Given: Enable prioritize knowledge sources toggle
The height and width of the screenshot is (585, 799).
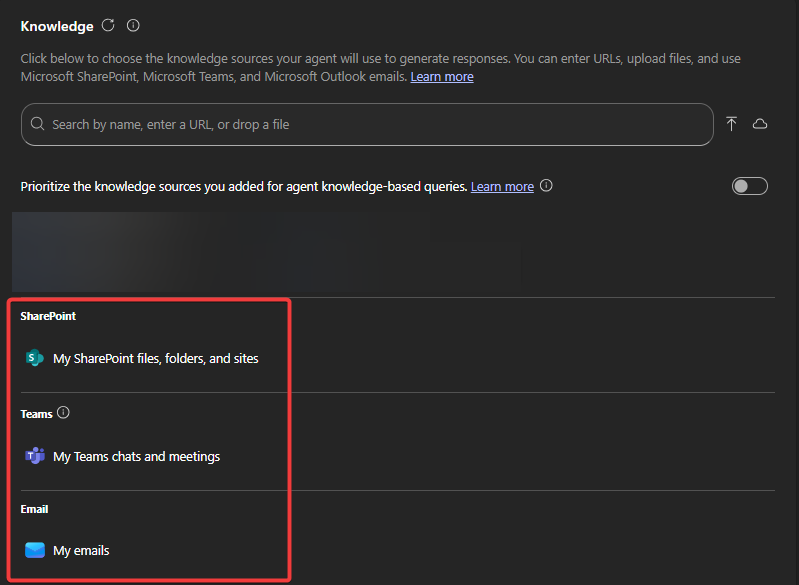Looking at the screenshot, I should (x=750, y=186).
